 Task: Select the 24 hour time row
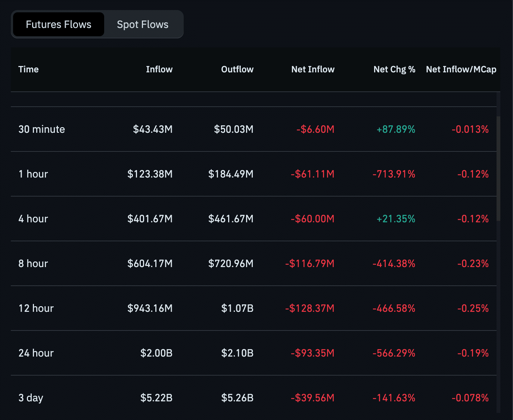36,353
